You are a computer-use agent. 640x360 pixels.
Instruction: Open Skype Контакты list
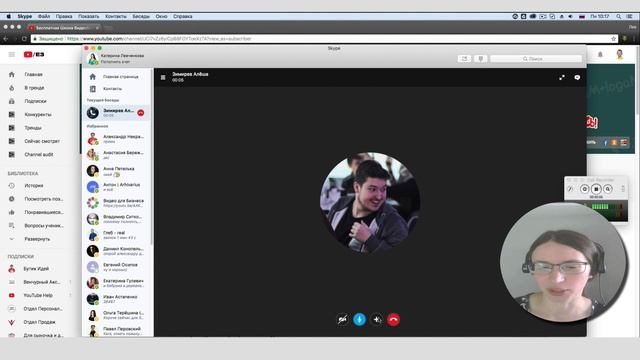(x=116, y=89)
